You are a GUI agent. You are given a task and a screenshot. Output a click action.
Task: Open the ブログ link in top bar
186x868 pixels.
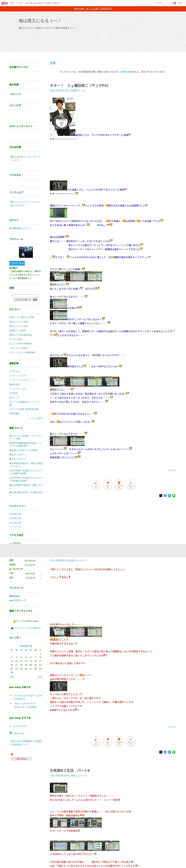(12, 3)
